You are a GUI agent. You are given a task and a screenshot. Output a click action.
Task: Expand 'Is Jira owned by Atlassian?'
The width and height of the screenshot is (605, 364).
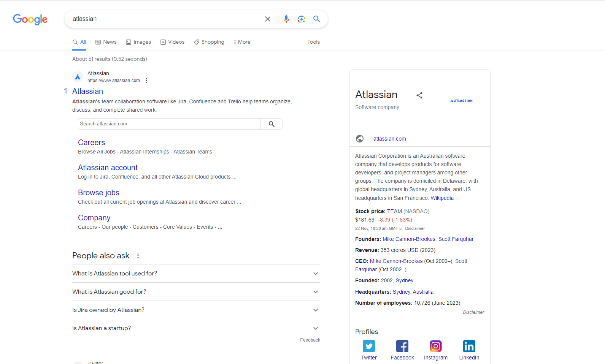pyautogui.click(x=196, y=310)
